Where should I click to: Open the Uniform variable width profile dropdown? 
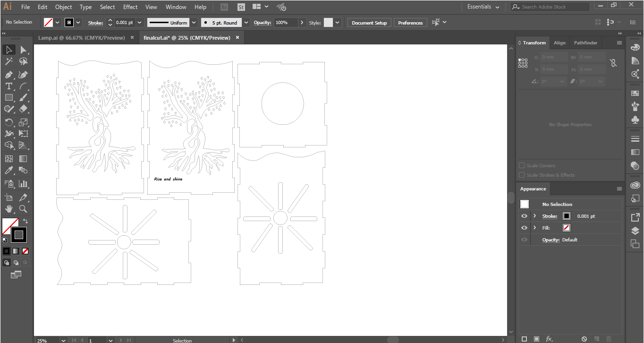coord(193,23)
